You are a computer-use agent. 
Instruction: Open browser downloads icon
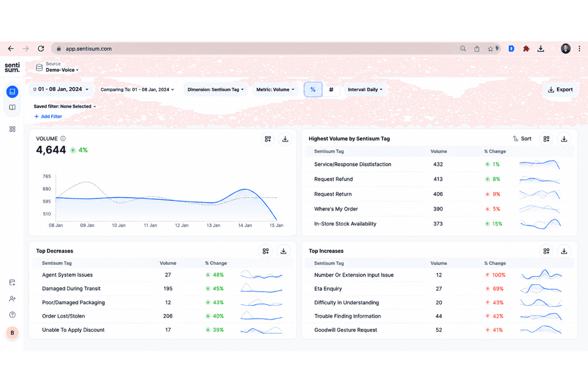point(541,49)
